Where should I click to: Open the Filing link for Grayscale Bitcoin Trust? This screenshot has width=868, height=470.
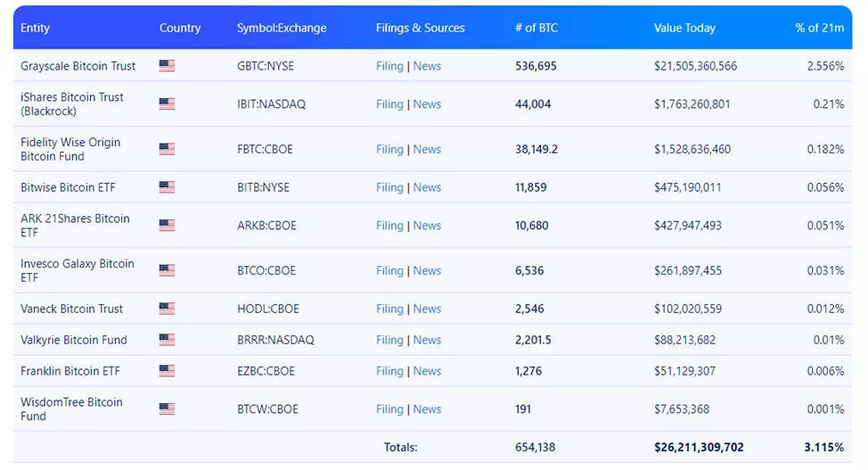389,66
